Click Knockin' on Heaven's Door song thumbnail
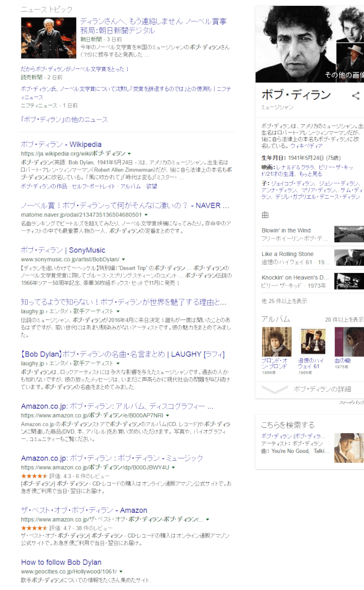This screenshot has height=590, width=364. click(349, 281)
